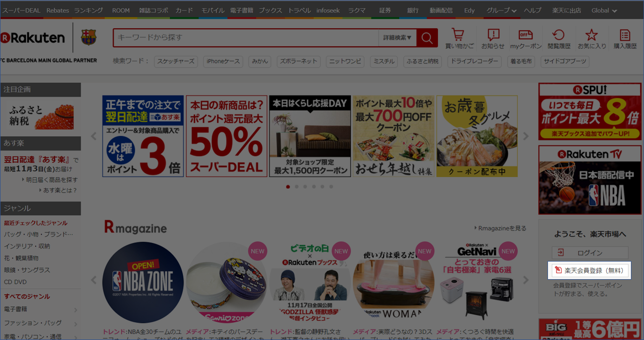This screenshot has height=340, width=644.
Task: Open the 詳細検索 dropdown
Action: (397, 38)
